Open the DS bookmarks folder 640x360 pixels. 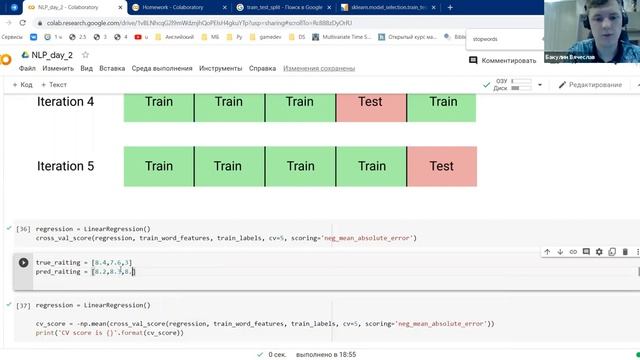pyautogui.click(x=297, y=37)
